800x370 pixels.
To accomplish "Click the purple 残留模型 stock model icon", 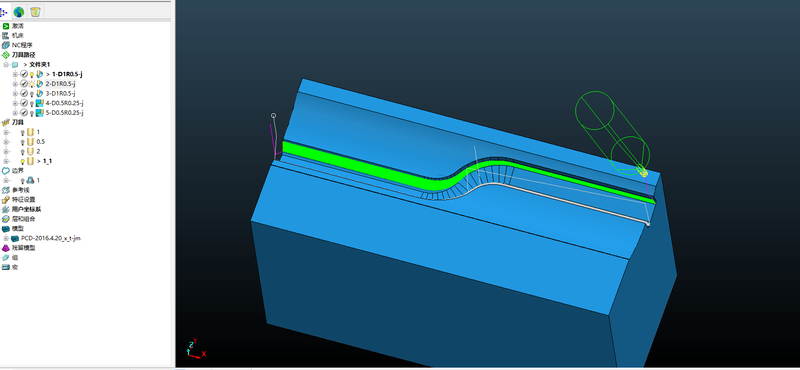I will pyautogui.click(x=6, y=248).
